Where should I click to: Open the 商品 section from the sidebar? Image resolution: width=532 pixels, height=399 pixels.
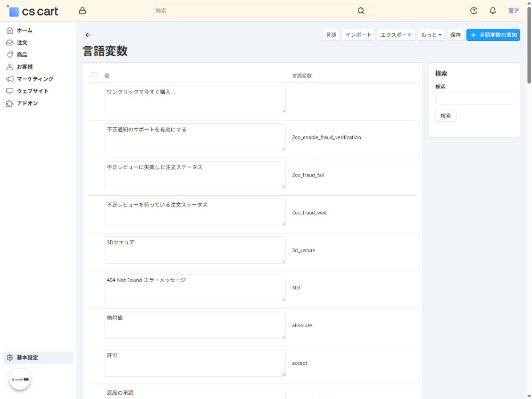click(x=9, y=54)
